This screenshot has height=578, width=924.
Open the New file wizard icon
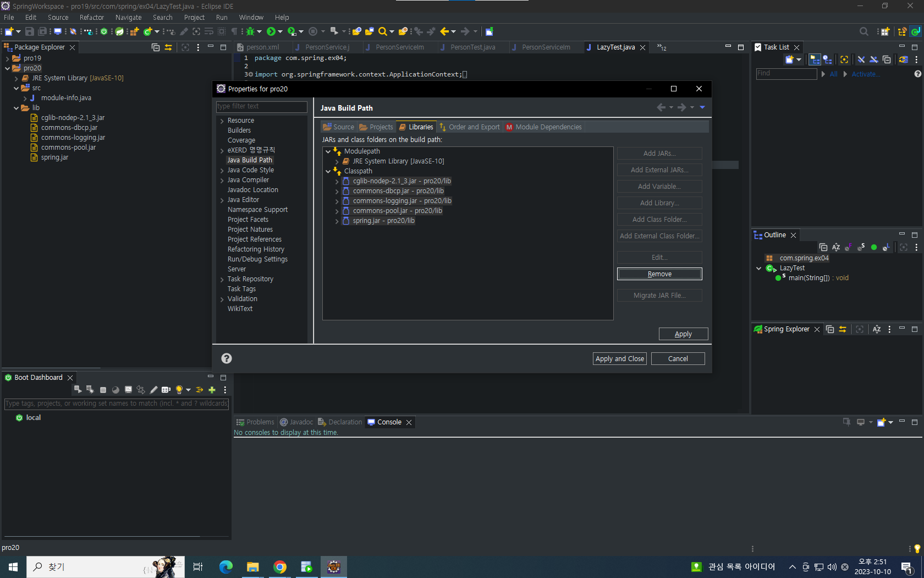9,31
